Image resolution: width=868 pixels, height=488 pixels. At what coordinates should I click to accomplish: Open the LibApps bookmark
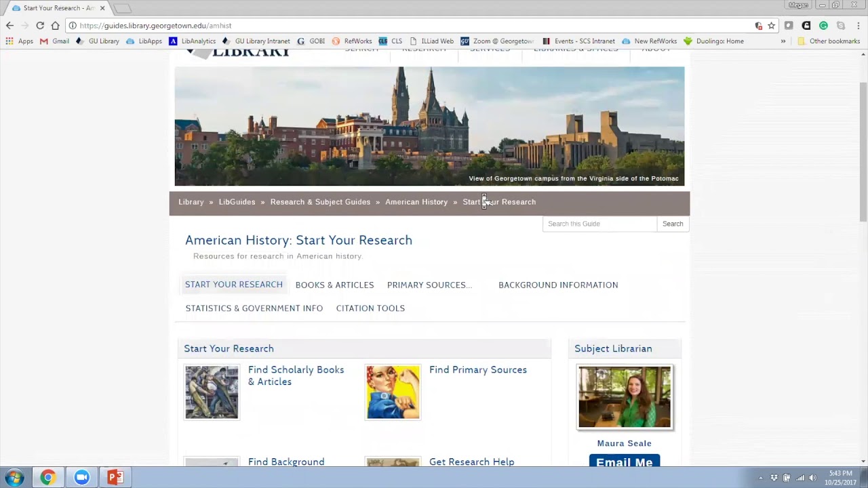click(x=144, y=41)
